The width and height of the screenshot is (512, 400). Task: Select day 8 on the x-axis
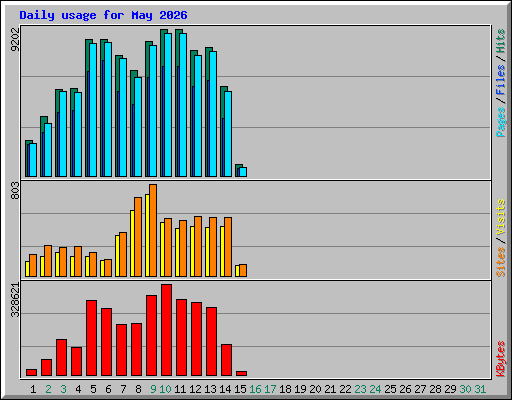[x=138, y=389]
